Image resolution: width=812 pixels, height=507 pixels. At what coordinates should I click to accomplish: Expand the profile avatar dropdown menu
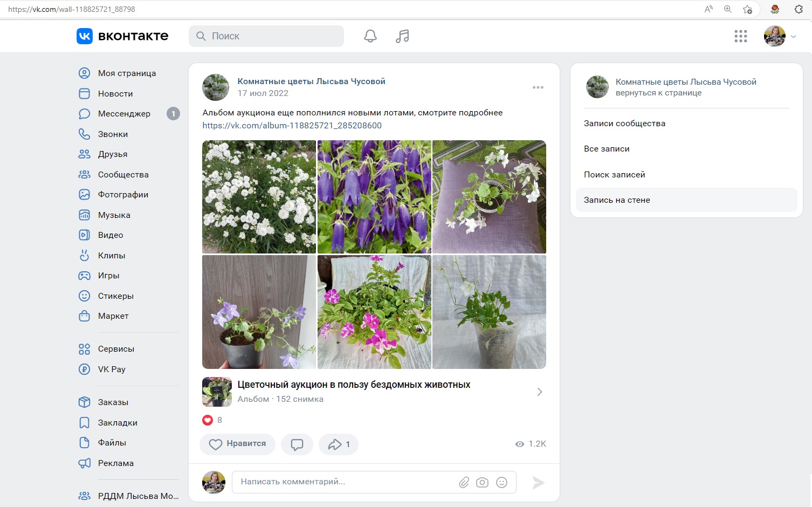(780, 36)
